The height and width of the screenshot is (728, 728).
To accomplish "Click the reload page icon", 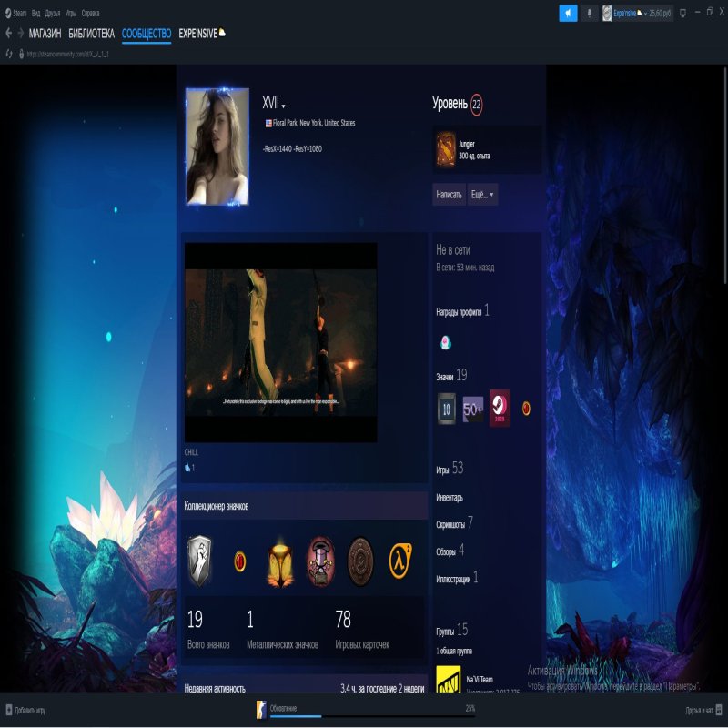I will click(x=9, y=54).
